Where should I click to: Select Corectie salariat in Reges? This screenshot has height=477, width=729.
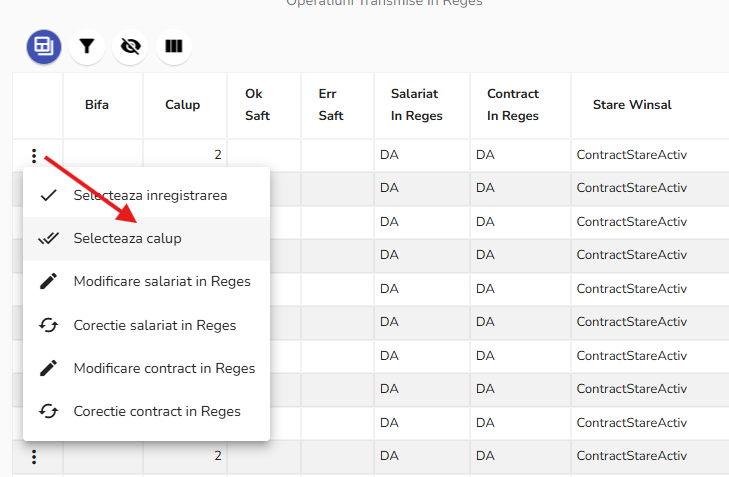(x=155, y=325)
